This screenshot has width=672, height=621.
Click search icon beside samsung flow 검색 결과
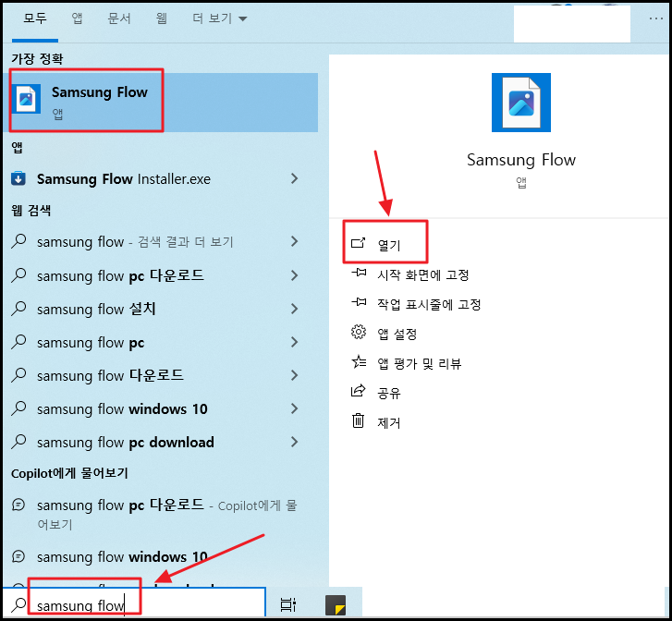pos(18,241)
